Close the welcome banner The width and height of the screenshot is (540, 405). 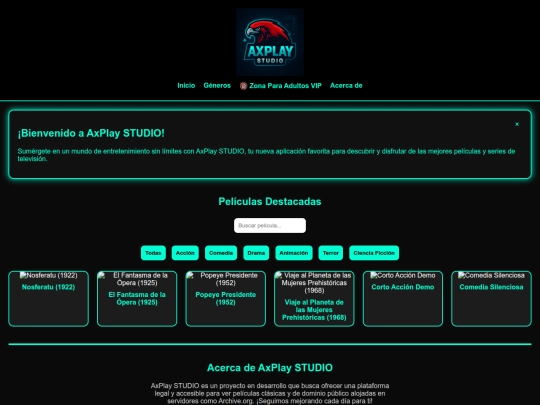[x=517, y=124]
